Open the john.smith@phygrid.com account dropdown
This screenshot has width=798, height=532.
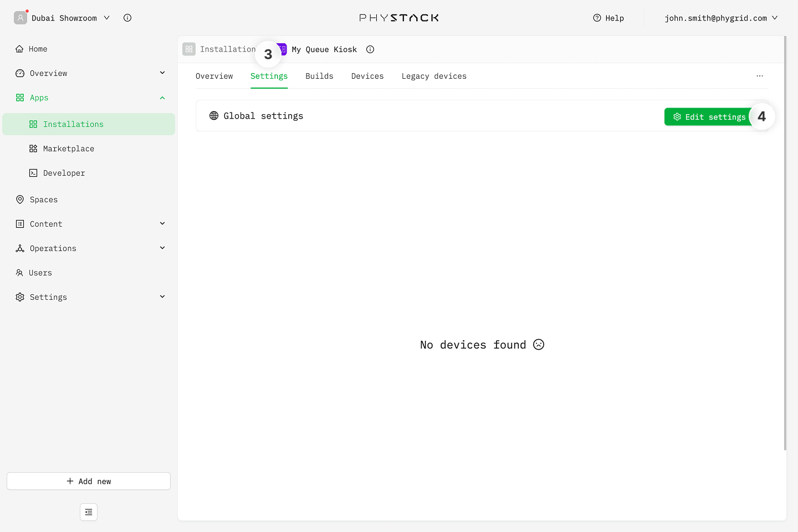coord(720,18)
